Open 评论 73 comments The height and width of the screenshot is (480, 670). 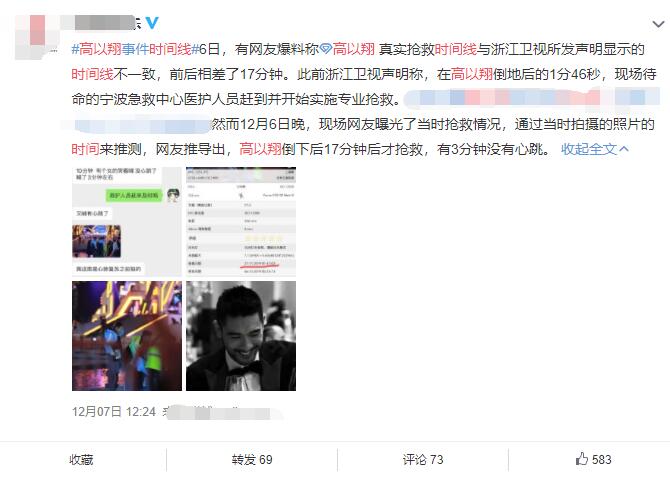click(x=423, y=460)
